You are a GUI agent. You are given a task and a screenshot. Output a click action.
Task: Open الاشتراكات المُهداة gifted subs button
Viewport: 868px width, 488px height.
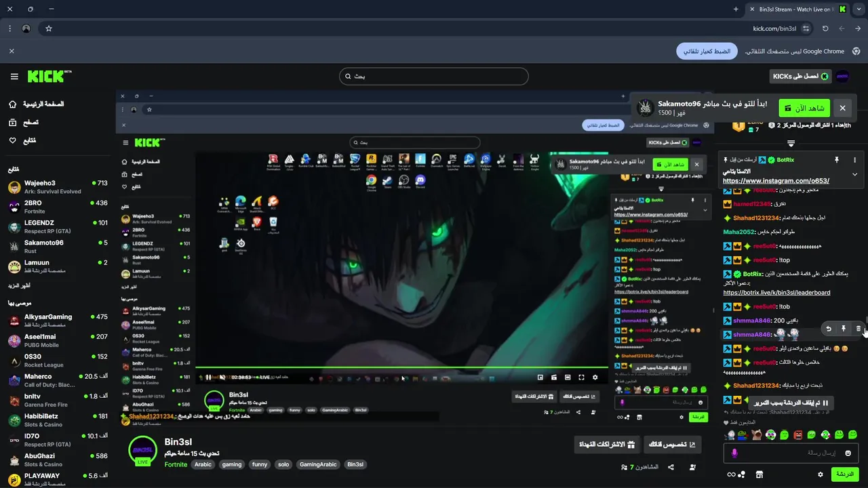(x=606, y=445)
